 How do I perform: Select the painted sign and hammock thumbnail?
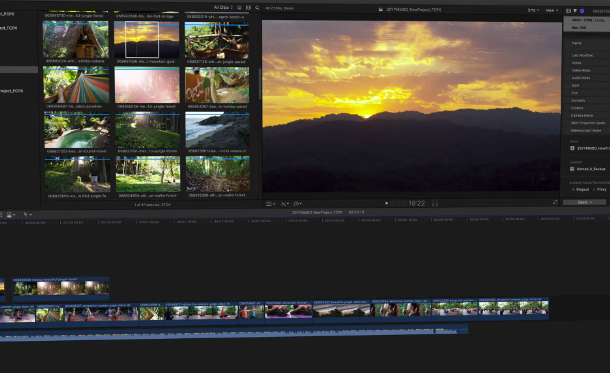coord(217,85)
